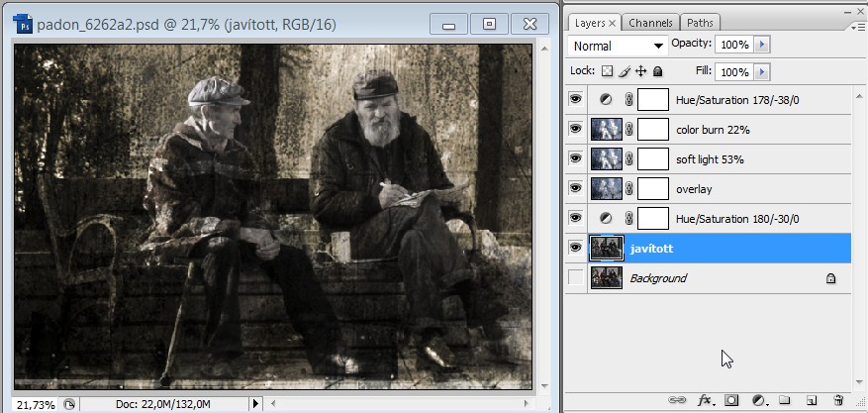Enable Lock all padlock icon
The image size is (868, 413).
[657, 71]
